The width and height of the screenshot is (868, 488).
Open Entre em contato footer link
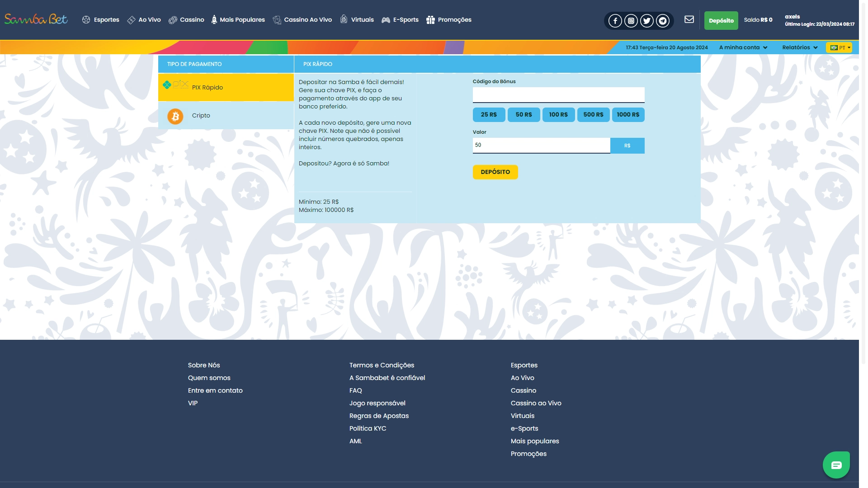click(215, 390)
